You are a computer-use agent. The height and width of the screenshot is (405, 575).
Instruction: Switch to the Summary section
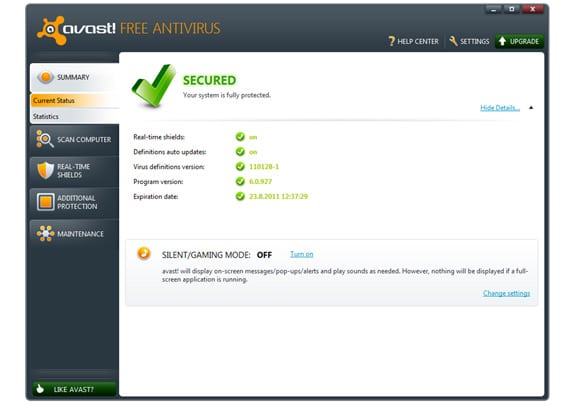74,77
